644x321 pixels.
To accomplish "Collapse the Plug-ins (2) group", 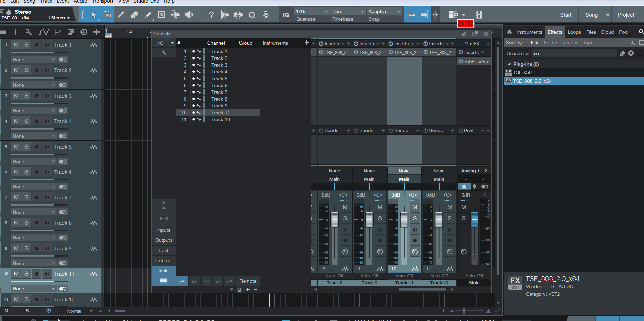I will click(509, 64).
